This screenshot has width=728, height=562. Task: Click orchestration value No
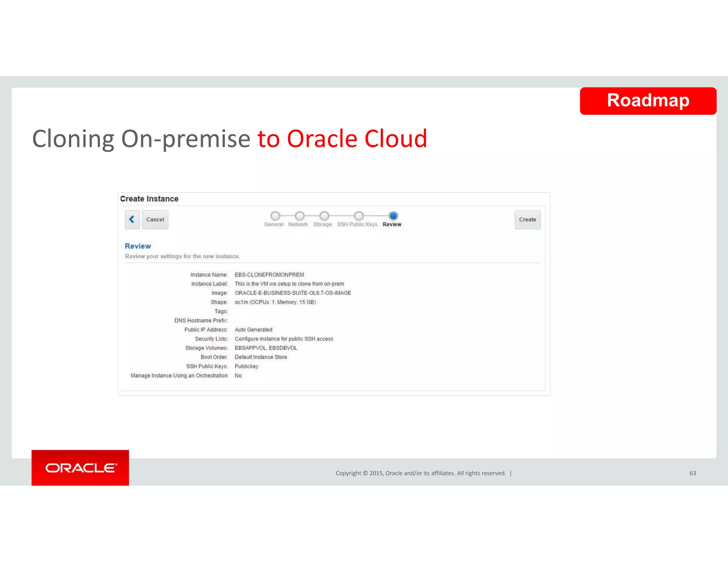coord(238,375)
